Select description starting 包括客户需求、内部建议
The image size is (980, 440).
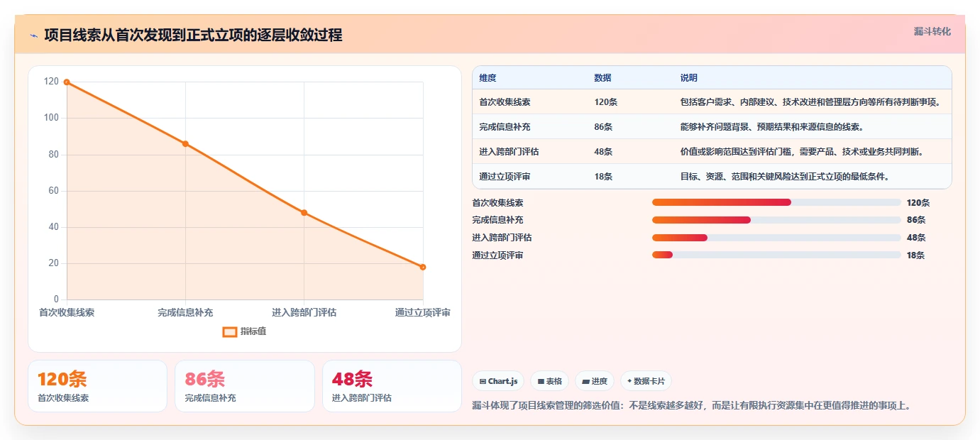point(811,102)
